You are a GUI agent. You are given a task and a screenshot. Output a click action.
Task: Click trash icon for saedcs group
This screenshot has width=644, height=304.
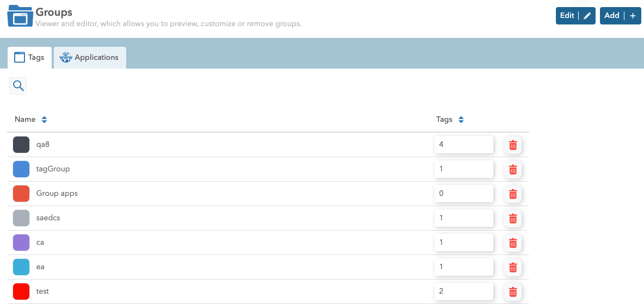512,219
